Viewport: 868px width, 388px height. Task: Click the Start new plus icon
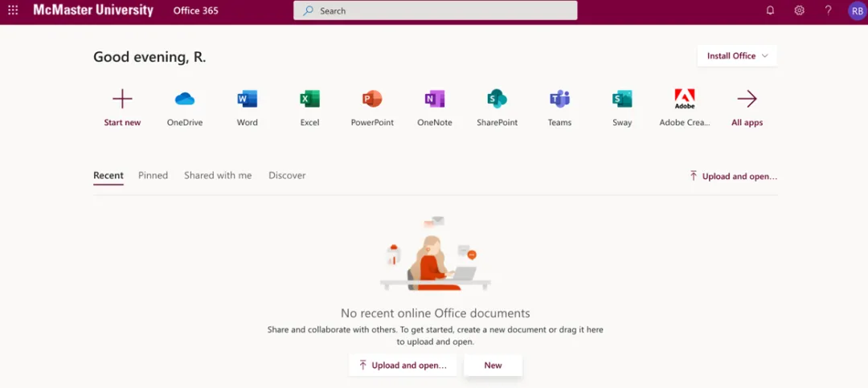point(122,99)
